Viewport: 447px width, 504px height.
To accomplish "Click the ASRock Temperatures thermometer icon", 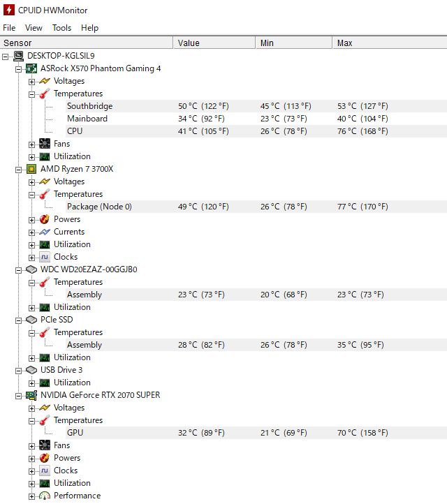I will [x=45, y=94].
